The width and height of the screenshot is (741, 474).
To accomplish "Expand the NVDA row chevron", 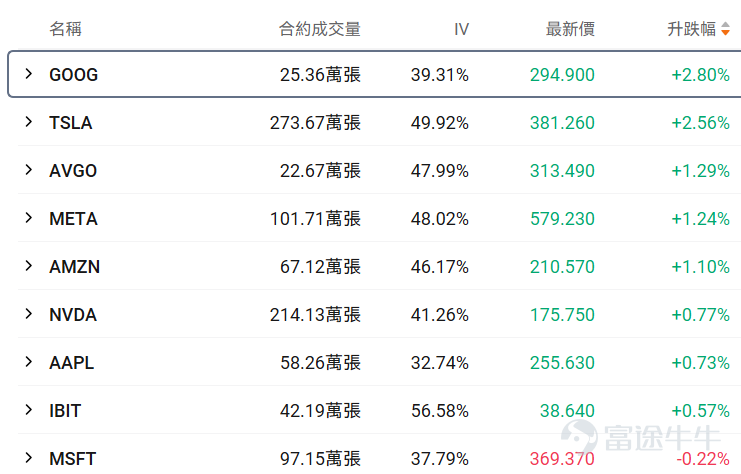I will click(29, 314).
